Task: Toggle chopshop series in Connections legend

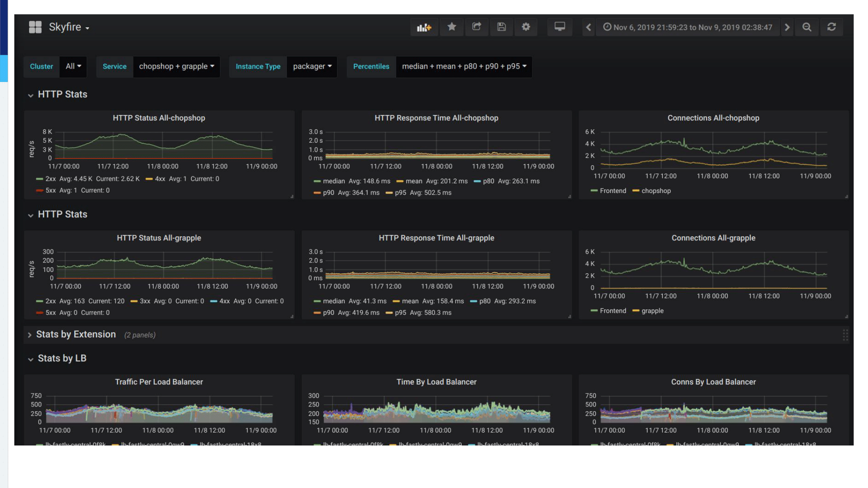Action: click(x=656, y=191)
